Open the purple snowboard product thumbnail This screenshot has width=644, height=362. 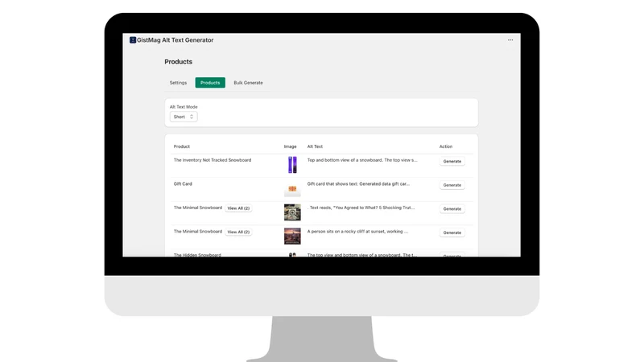pyautogui.click(x=292, y=165)
